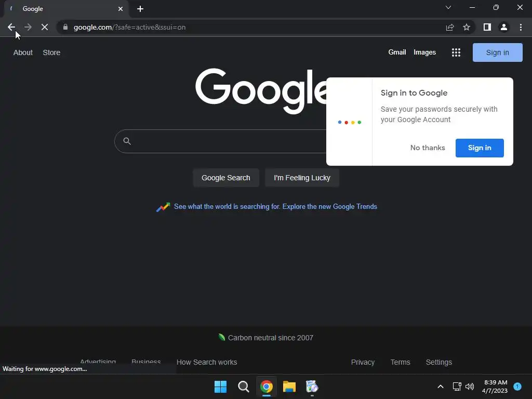
Task: Open volume control in system tray
Action: tap(470, 387)
